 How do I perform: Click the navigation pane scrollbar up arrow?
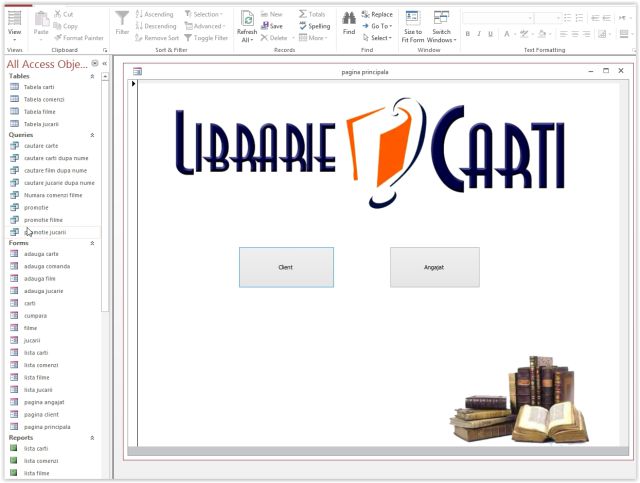(x=105, y=76)
